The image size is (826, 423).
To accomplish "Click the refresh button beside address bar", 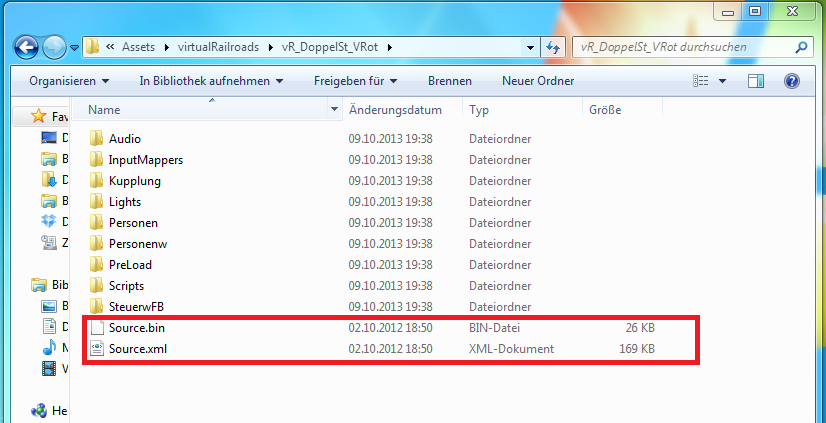I will point(553,47).
